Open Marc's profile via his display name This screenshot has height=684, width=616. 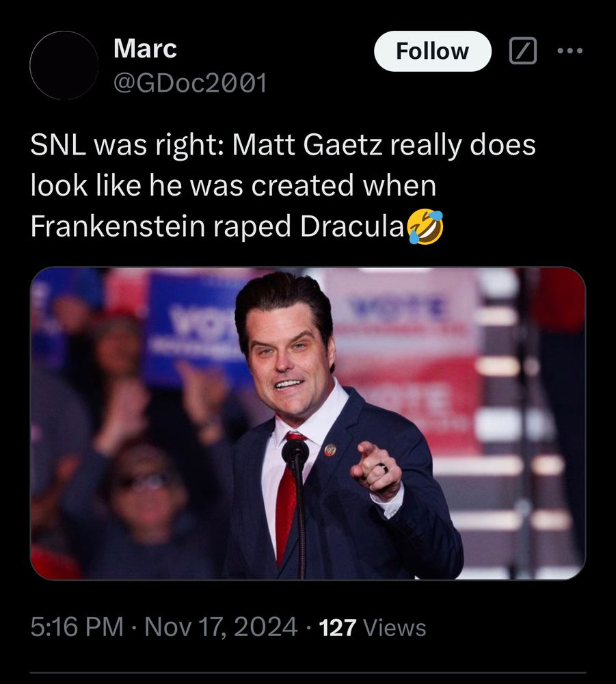pyautogui.click(x=144, y=49)
